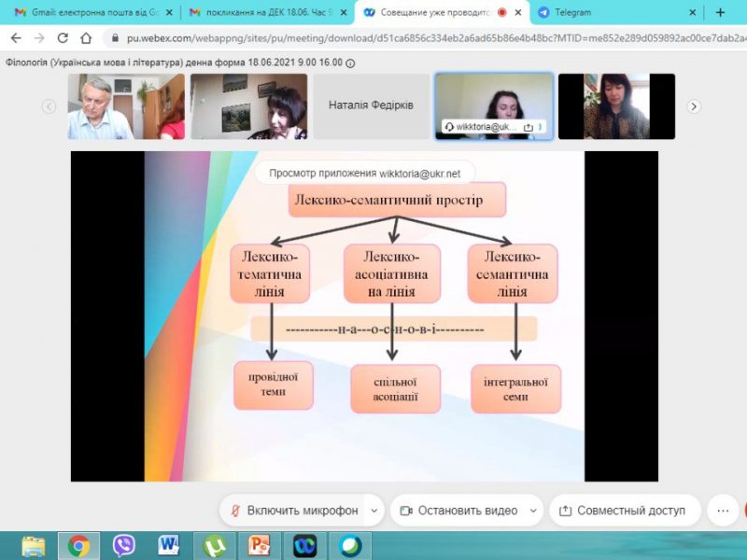
Task: Select Наталія Федірків participant tile
Action: 371,106
